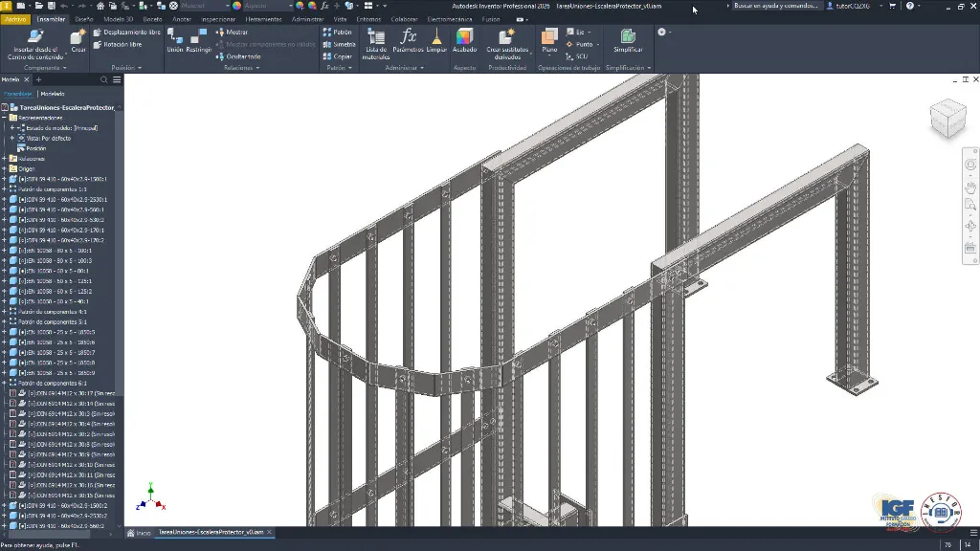Click Mostrar relations button

coord(232,32)
